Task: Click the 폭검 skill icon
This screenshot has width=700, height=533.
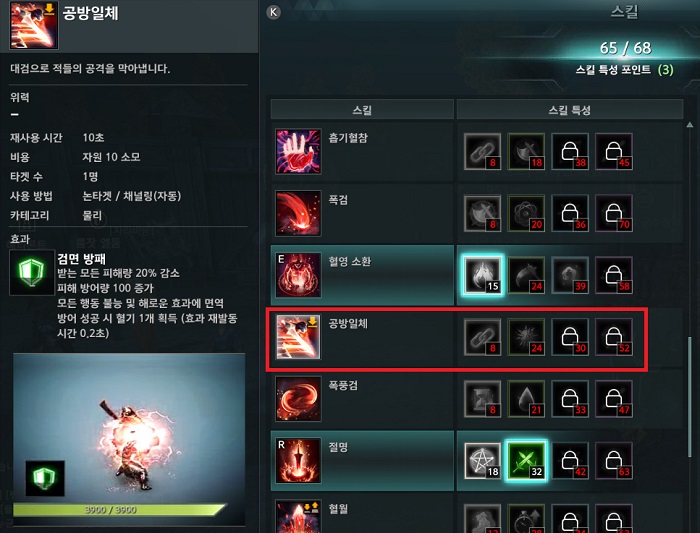Action: click(298, 213)
